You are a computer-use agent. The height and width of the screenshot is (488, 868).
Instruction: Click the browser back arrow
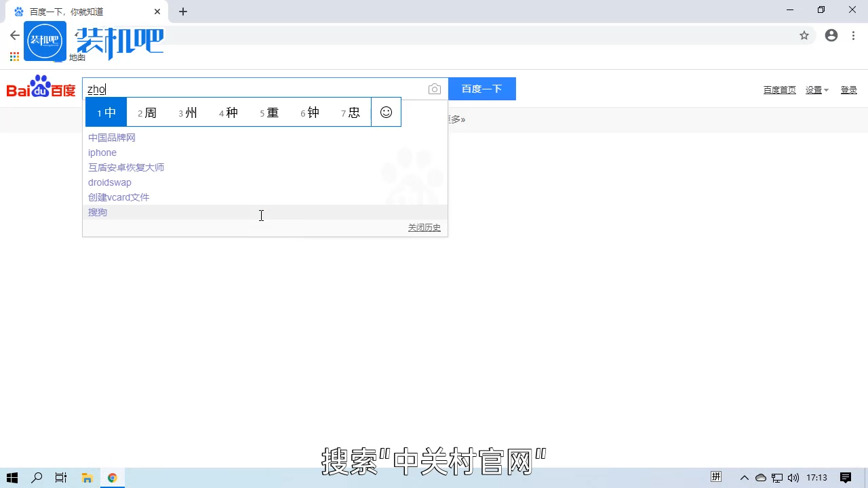[x=14, y=36]
